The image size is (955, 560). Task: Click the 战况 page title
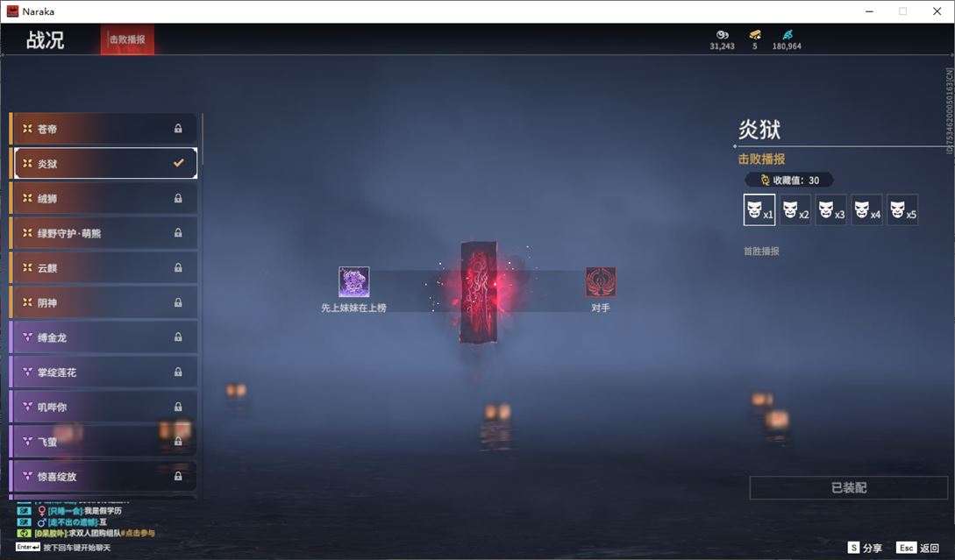[x=45, y=40]
